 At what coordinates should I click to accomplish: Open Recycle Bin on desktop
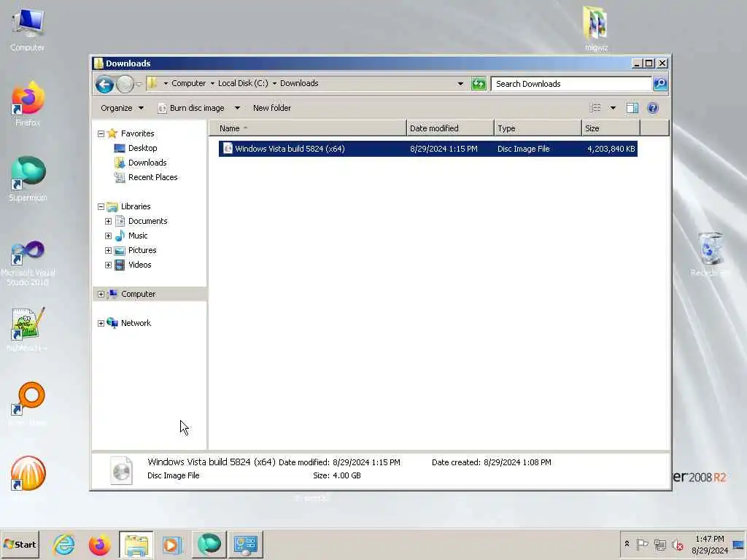[x=711, y=254]
